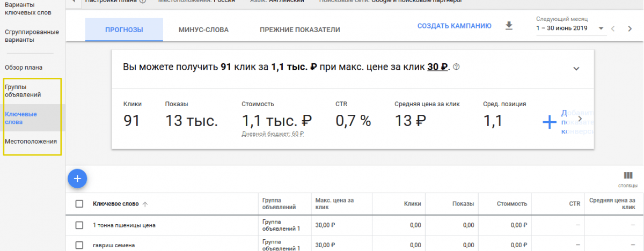Viewport: 644px width, 251px height.
Task: Switch to the Минус-слова tab
Action: pos(203,29)
